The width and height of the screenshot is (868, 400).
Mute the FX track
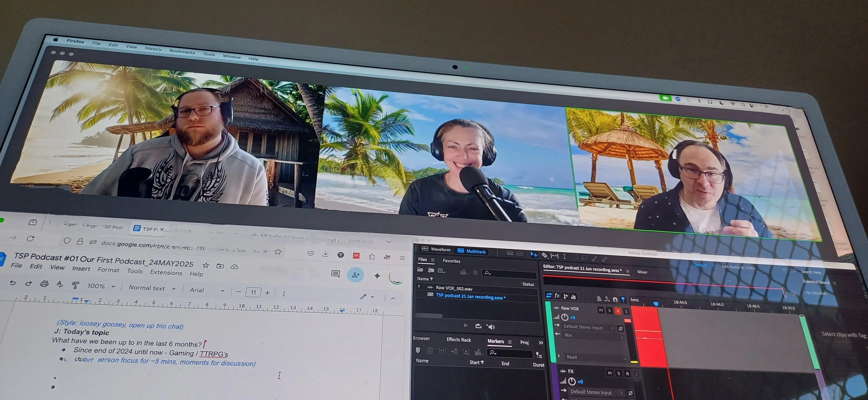coord(610,373)
